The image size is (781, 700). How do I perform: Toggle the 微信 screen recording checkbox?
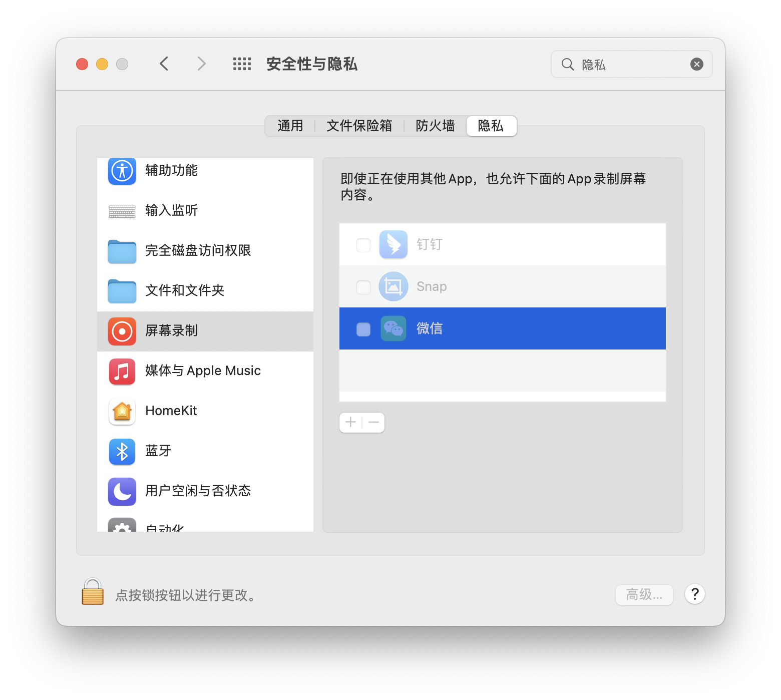[x=363, y=329]
